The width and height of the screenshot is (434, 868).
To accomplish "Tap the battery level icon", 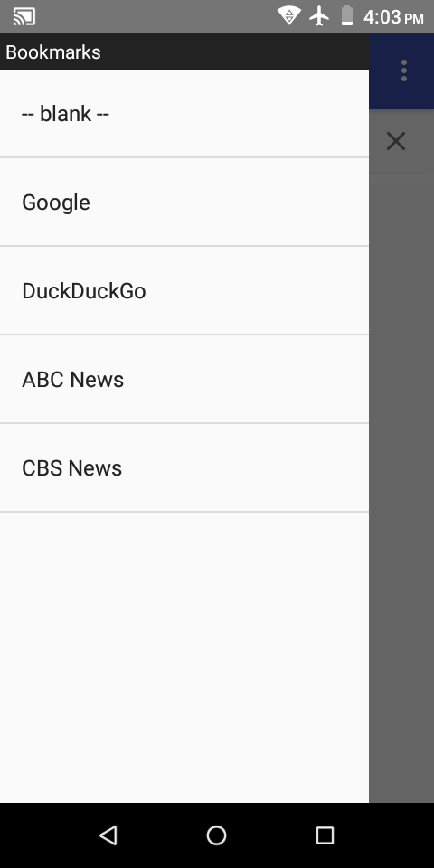I will click(347, 15).
